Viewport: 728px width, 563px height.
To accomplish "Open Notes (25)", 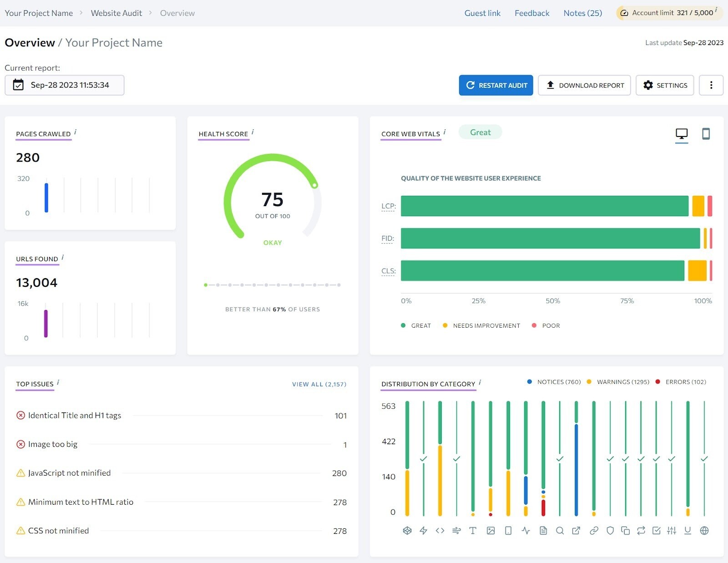I will click(x=582, y=13).
